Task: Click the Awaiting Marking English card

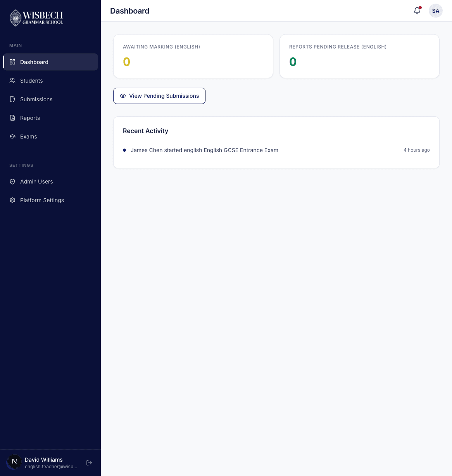Action: pyautogui.click(x=193, y=56)
